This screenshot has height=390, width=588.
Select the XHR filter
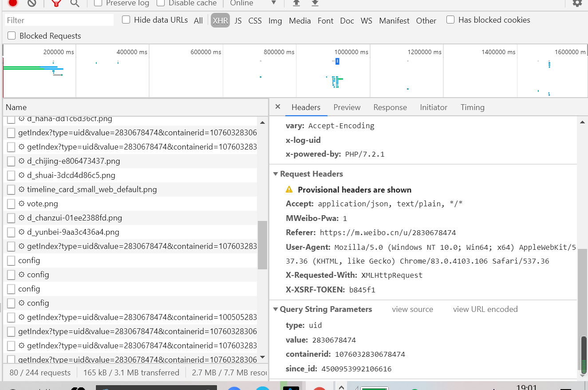(x=220, y=20)
